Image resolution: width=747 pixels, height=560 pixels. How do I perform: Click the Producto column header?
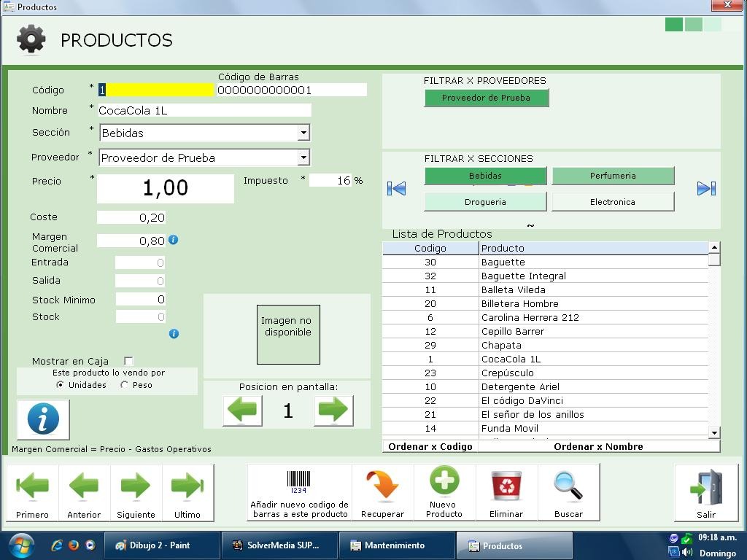[x=594, y=248]
